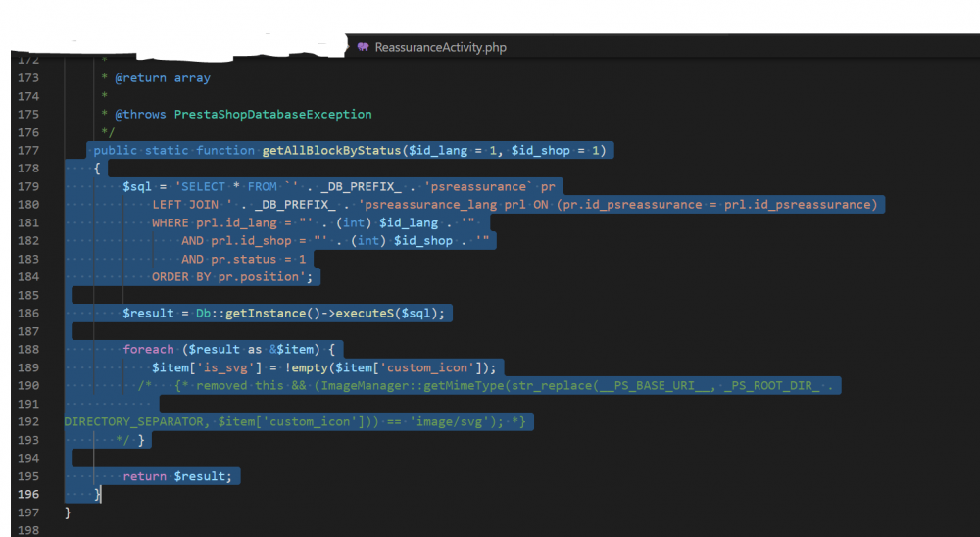Click line number 173 in the gutter
The height and width of the screenshot is (537, 980).
(x=28, y=78)
